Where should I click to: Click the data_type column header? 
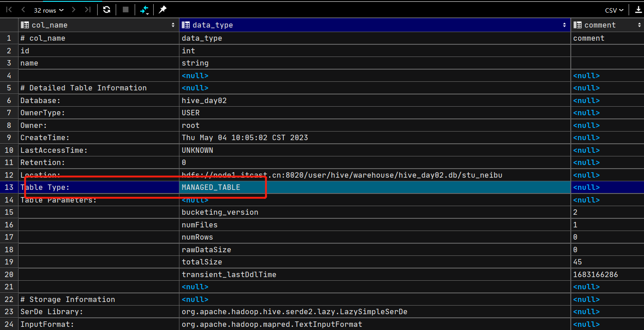(375, 25)
